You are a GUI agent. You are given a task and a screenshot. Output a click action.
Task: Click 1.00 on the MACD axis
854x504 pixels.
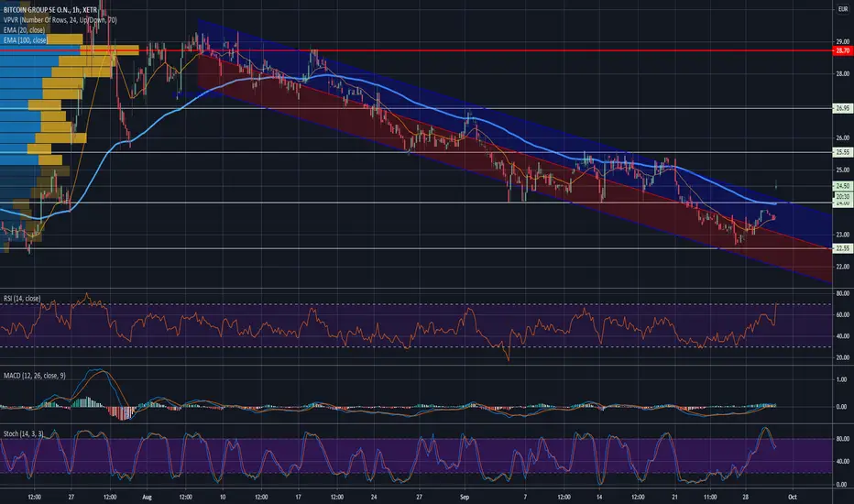point(841,379)
